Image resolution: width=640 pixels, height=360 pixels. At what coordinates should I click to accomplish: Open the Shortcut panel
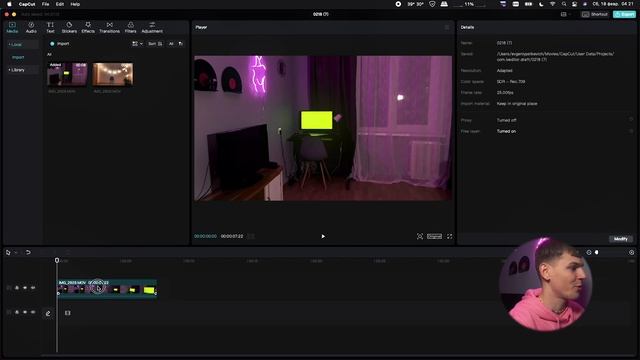(x=595, y=14)
